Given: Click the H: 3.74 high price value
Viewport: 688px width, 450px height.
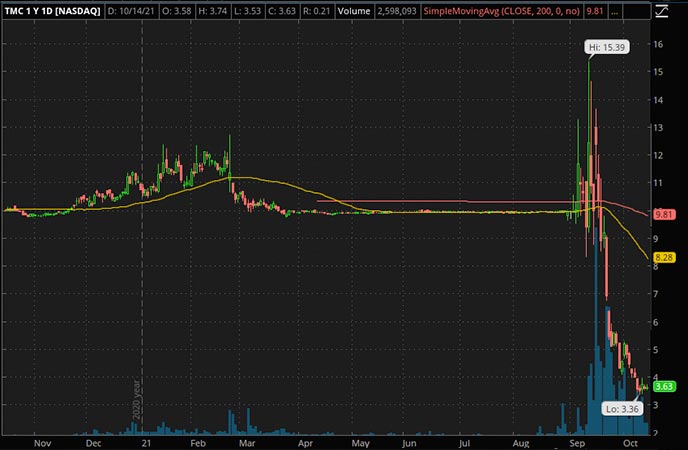Looking at the screenshot, I should point(213,11).
